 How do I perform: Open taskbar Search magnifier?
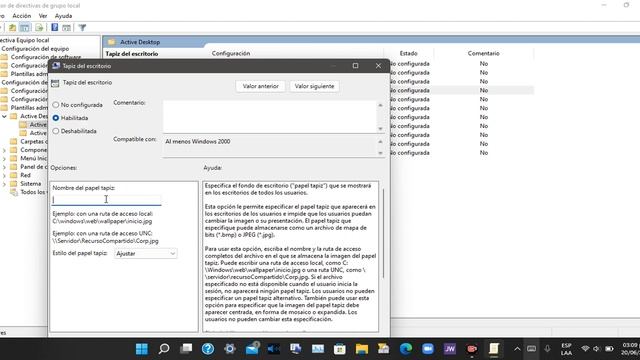tap(164, 349)
